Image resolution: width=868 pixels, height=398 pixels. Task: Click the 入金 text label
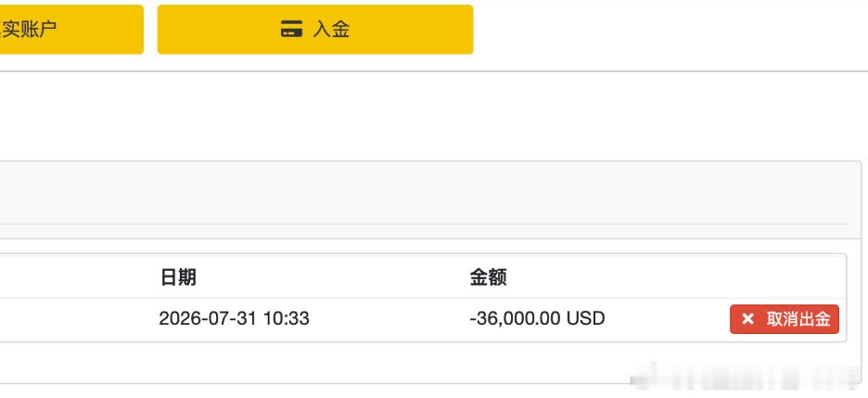click(x=331, y=30)
